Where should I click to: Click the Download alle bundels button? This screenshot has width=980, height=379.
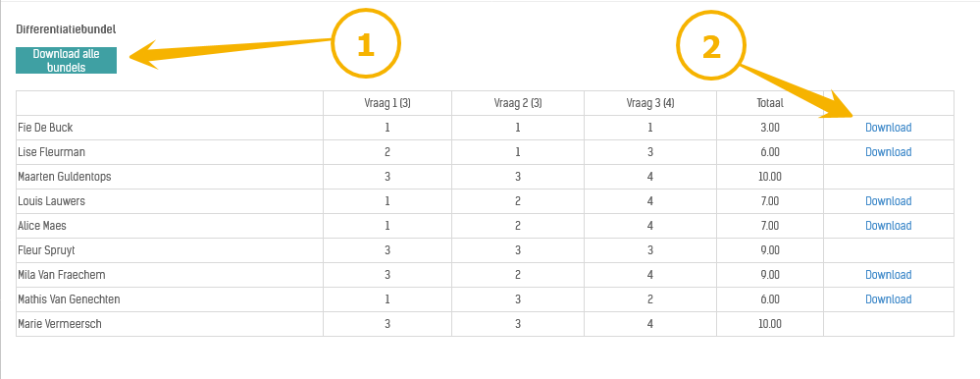click(x=67, y=61)
